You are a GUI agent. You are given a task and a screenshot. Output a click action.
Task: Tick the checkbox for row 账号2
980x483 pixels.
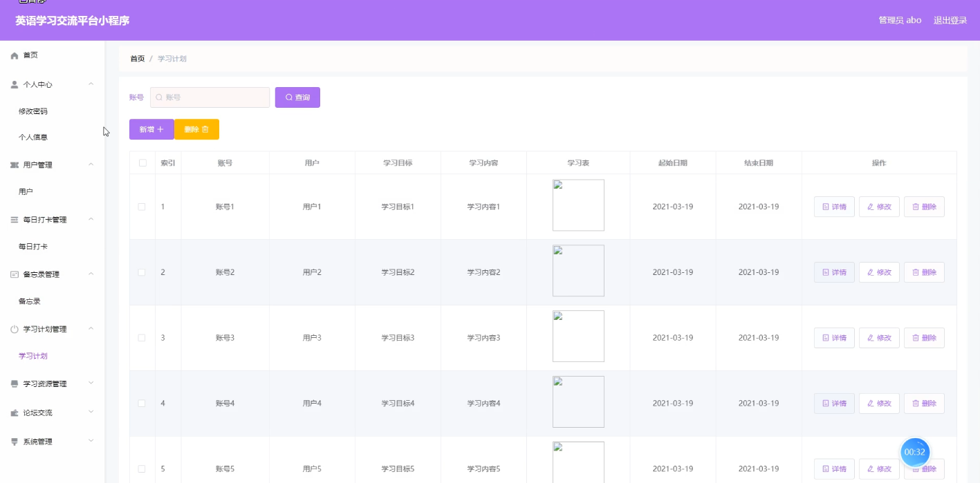tap(142, 272)
